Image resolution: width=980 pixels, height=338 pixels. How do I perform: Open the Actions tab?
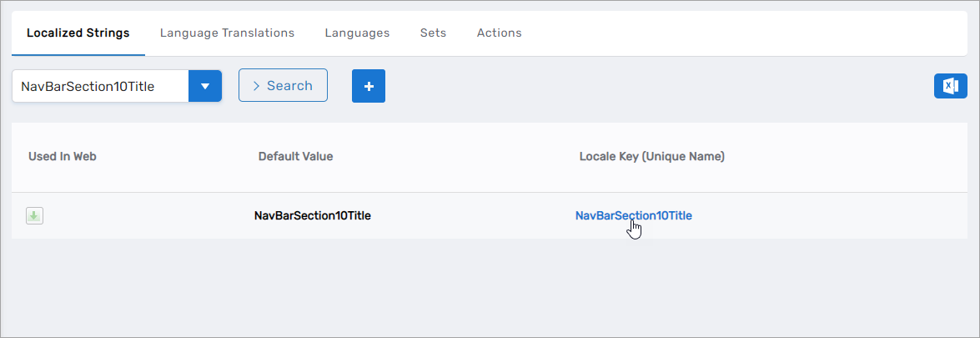(499, 33)
